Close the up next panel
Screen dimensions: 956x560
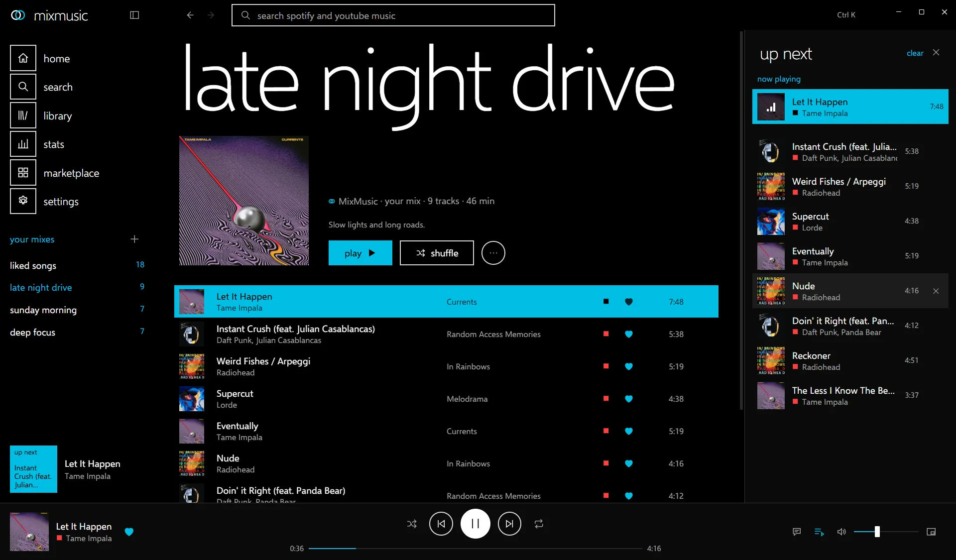pos(936,52)
